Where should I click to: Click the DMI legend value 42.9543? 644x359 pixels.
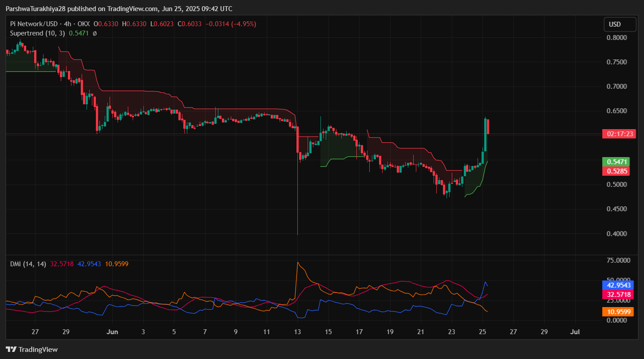[90, 264]
